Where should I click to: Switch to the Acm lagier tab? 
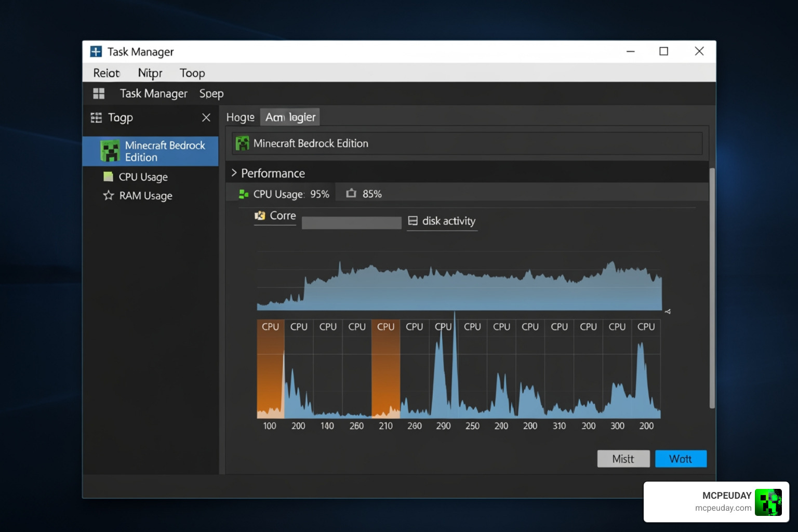[290, 117]
